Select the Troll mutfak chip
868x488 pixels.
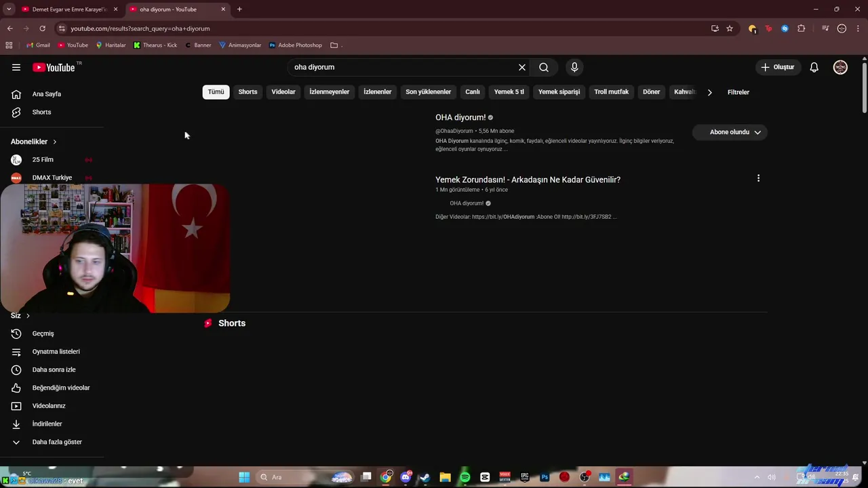(x=612, y=91)
